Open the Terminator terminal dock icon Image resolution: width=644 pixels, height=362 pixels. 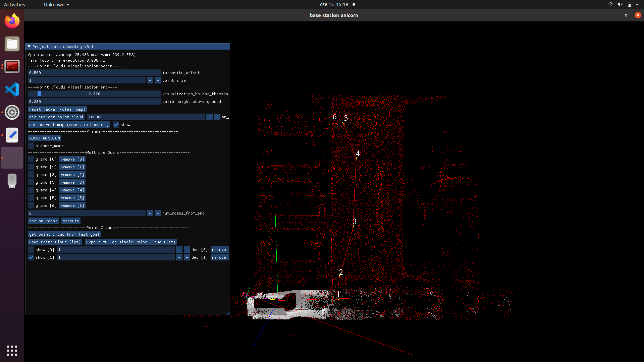pos(12,67)
